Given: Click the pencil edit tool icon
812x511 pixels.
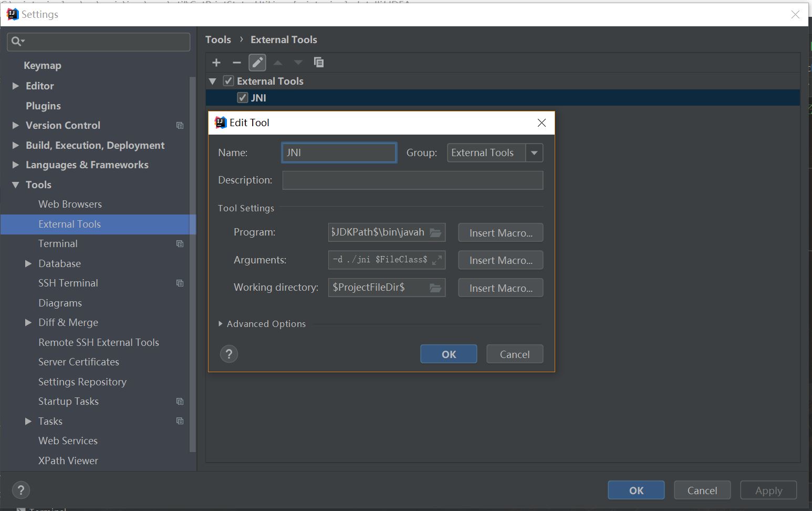Looking at the screenshot, I should [x=257, y=63].
